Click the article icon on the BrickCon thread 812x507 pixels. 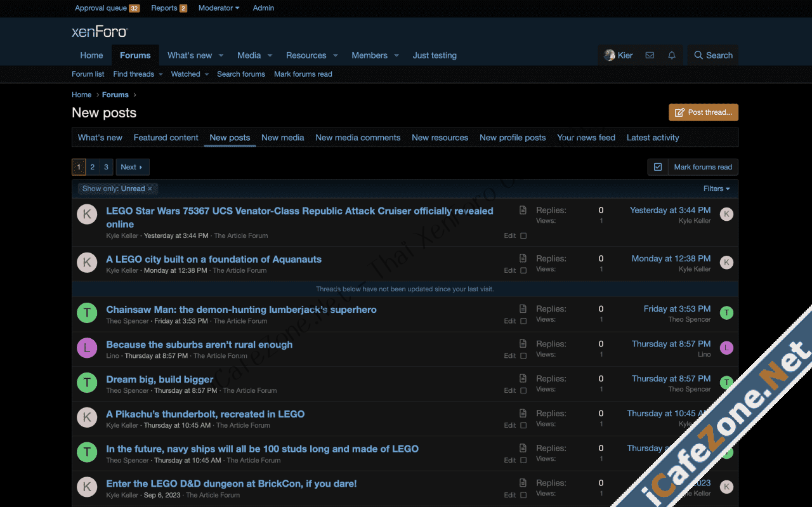[523, 483]
